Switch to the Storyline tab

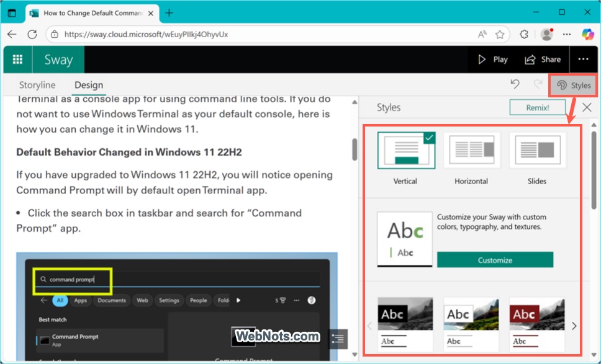[x=37, y=85]
